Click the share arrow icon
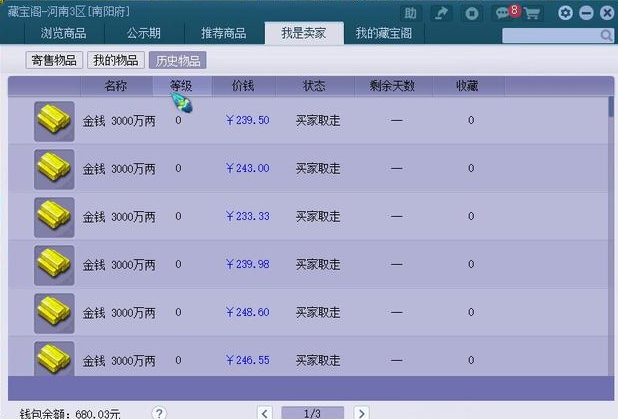This screenshot has height=419, width=618. pyautogui.click(x=441, y=13)
